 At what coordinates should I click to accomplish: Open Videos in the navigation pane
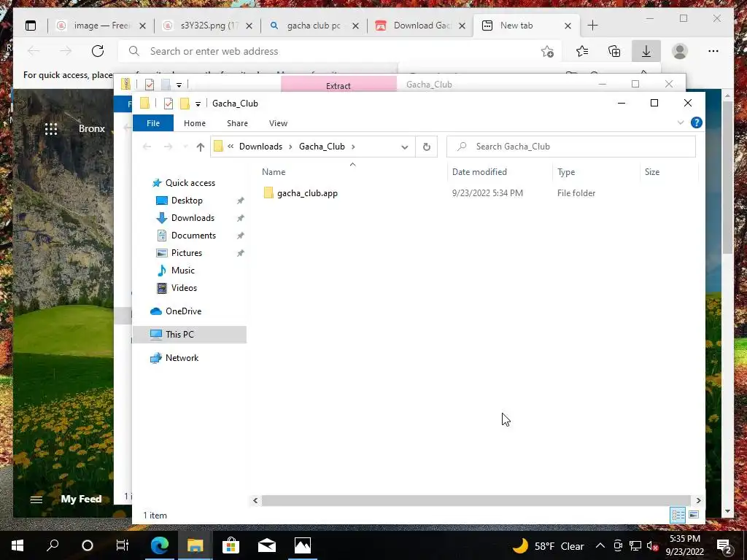[184, 287]
